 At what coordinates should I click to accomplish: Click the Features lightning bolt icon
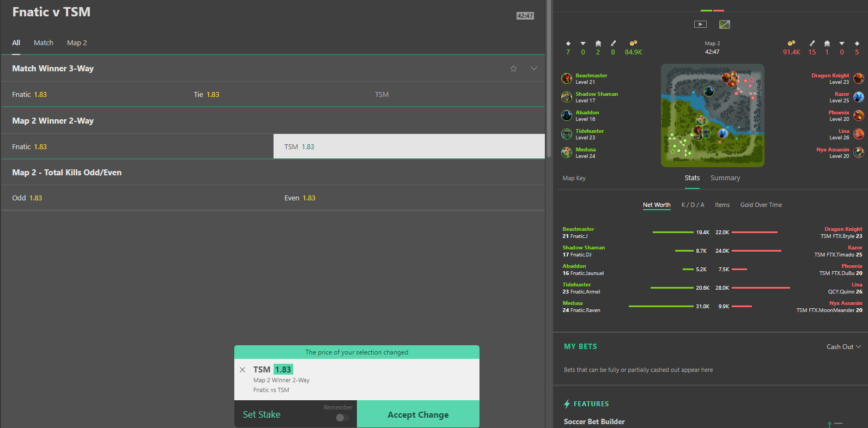(x=567, y=403)
